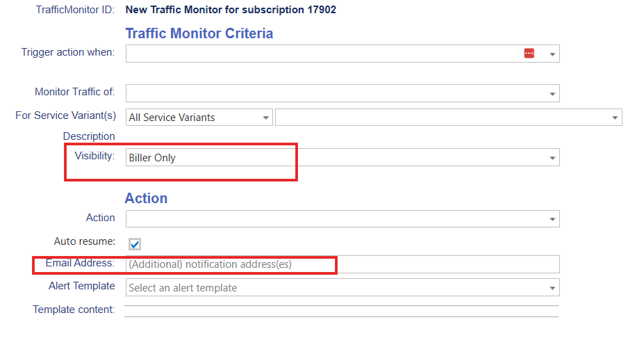Viewport: 644px width, 345px height.
Task: Uncheck the Auto resume checkbox
Action: tap(135, 243)
